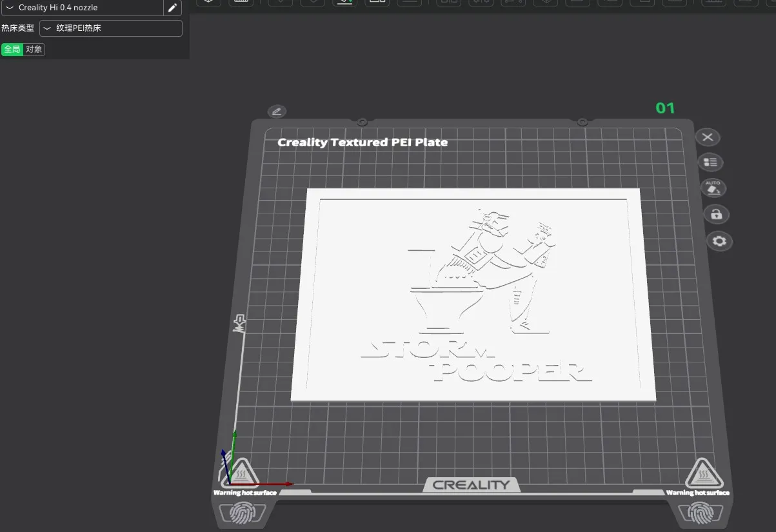The width and height of the screenshot is (776, 532).
Task: Auto-arrange models with the AUTO icon
Action: coord(713,188)
